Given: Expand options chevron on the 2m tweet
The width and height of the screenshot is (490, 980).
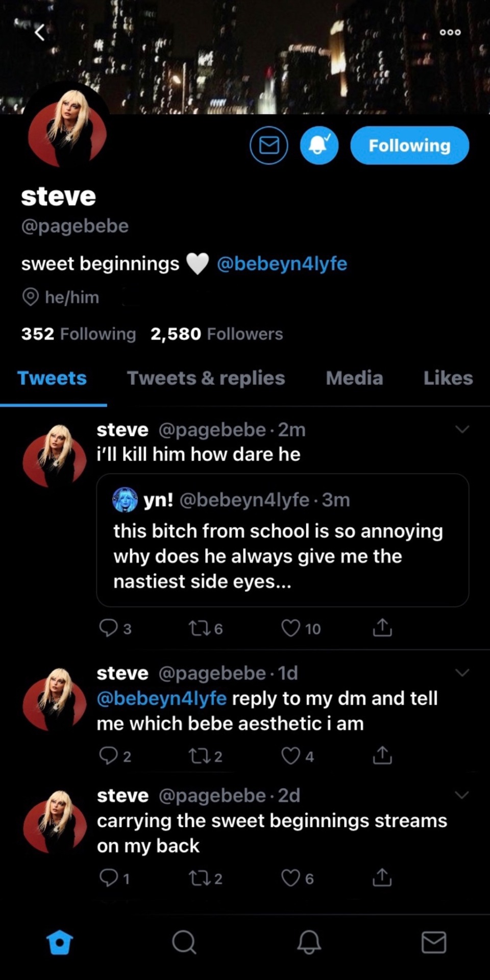Looking at the screenshot, I should 462,429.
